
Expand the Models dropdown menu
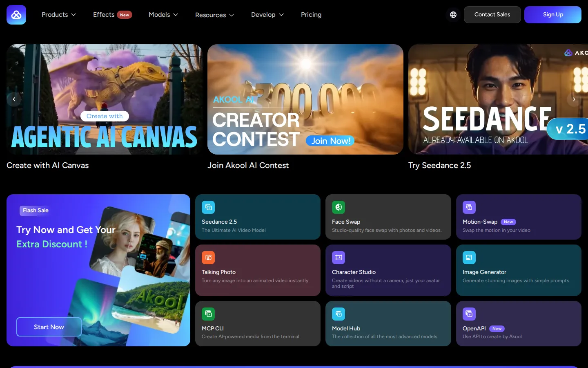point(163,15)
